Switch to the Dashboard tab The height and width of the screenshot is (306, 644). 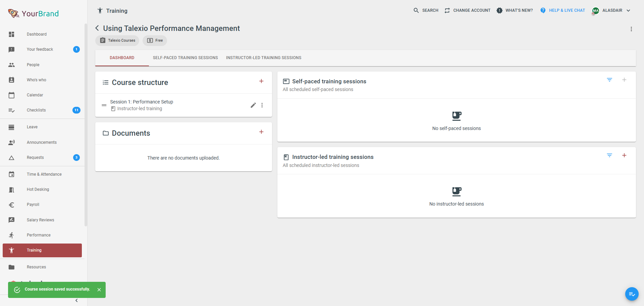[122, 58]
